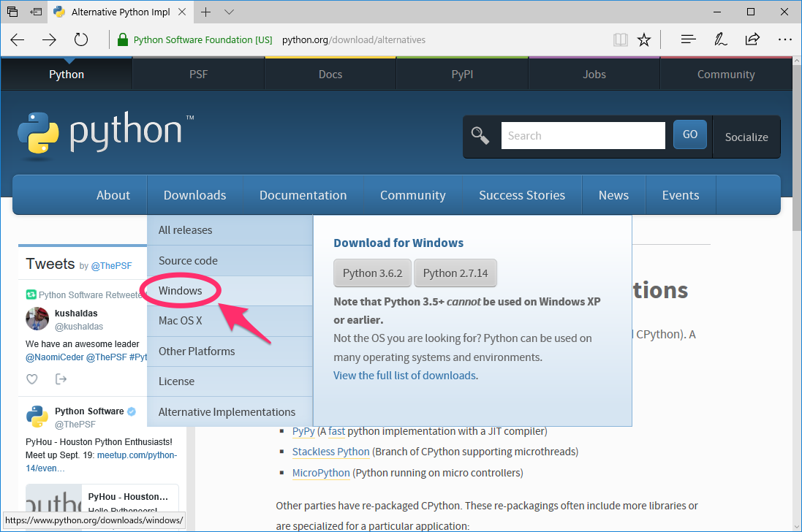Expand the tab actions chevron
Image resolution: width=802 pixels, height=532 pixels.
tap(229, 12)
